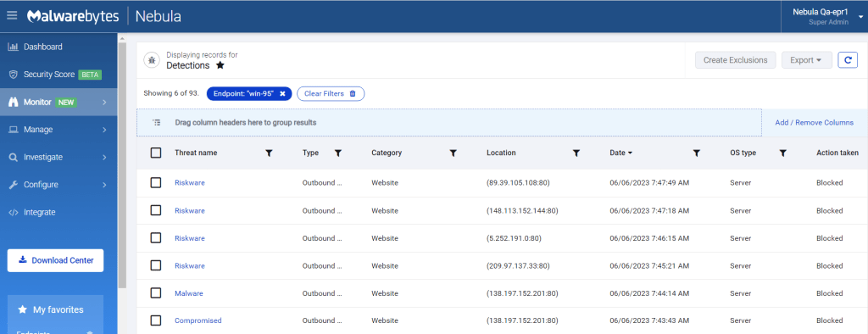868x334 pixels.
Task: Open the hamburger navigation menu
Action: pos(12,15)
